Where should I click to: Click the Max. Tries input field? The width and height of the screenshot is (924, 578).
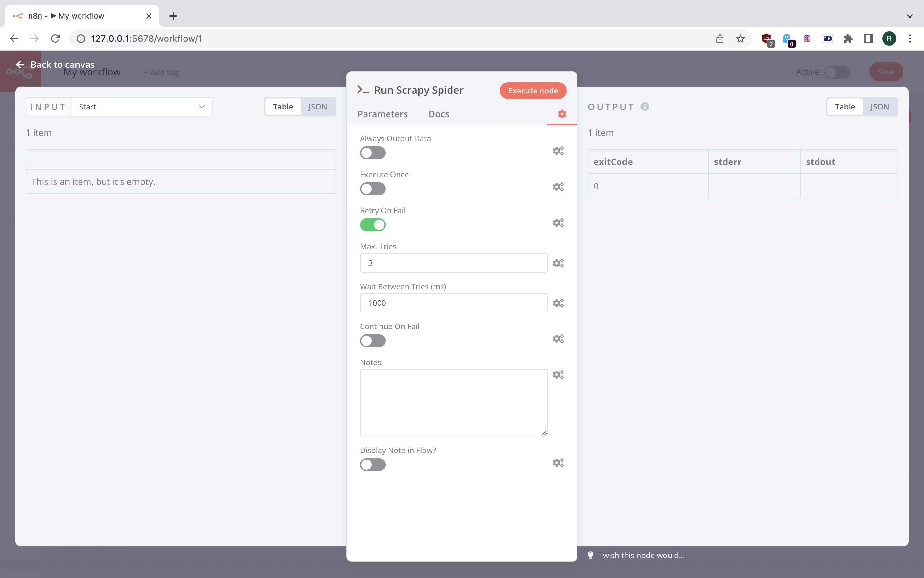coord(454,263)
